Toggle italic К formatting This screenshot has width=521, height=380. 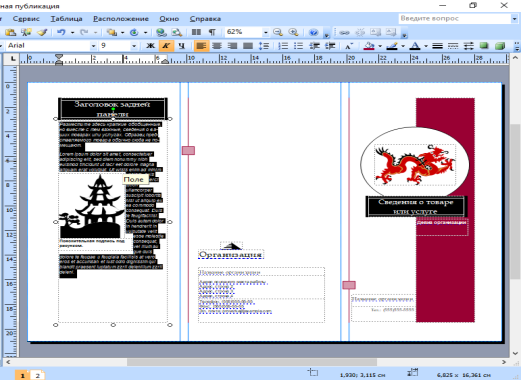click(166, 46)
